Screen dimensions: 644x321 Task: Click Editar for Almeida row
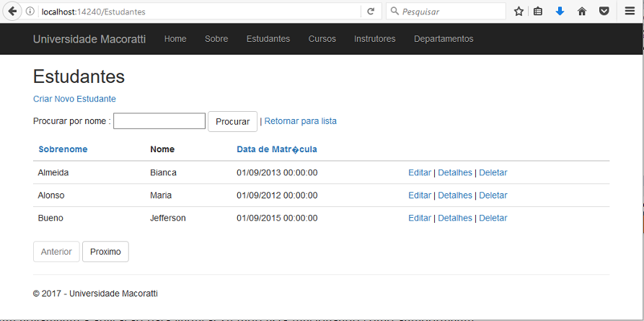click(x=420, y=172)
